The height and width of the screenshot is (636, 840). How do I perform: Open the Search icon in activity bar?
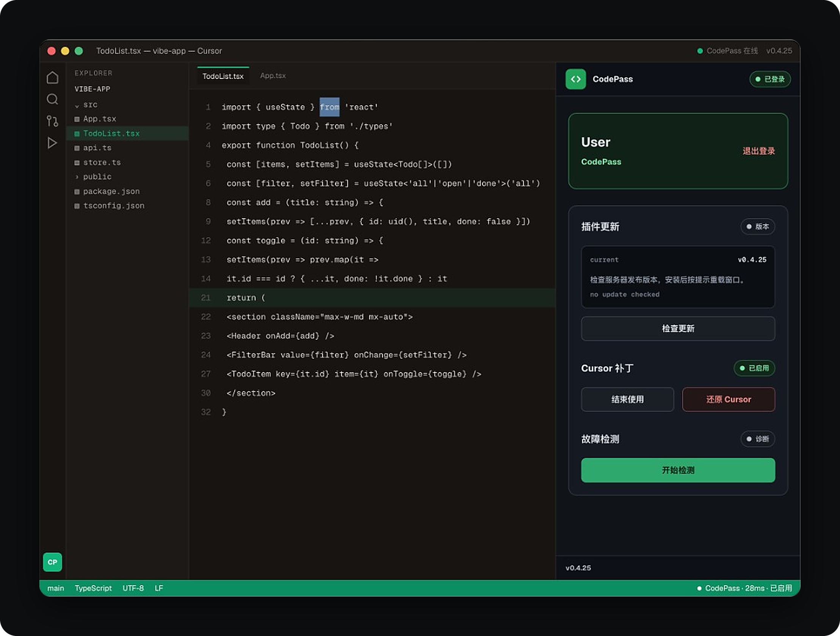click(52, 99)
